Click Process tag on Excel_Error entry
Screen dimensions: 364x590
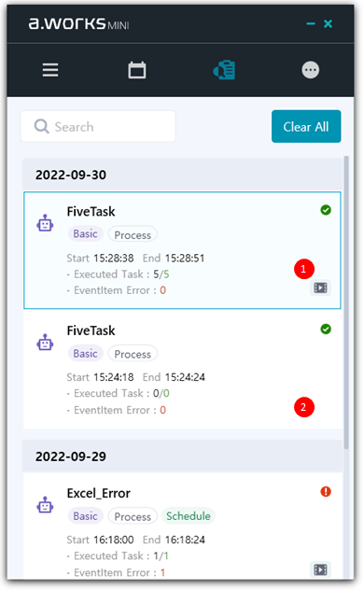click(133, 516)
